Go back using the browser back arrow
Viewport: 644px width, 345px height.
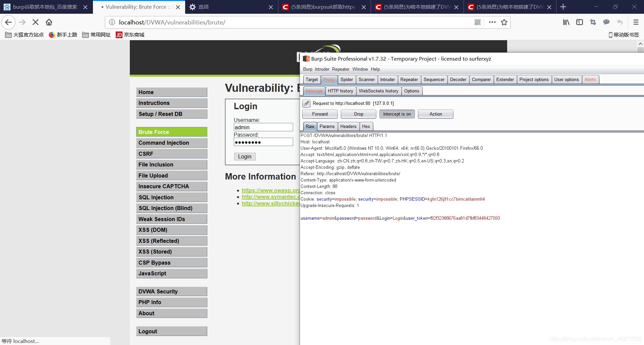pyautogui.click(x=8, y=22)
